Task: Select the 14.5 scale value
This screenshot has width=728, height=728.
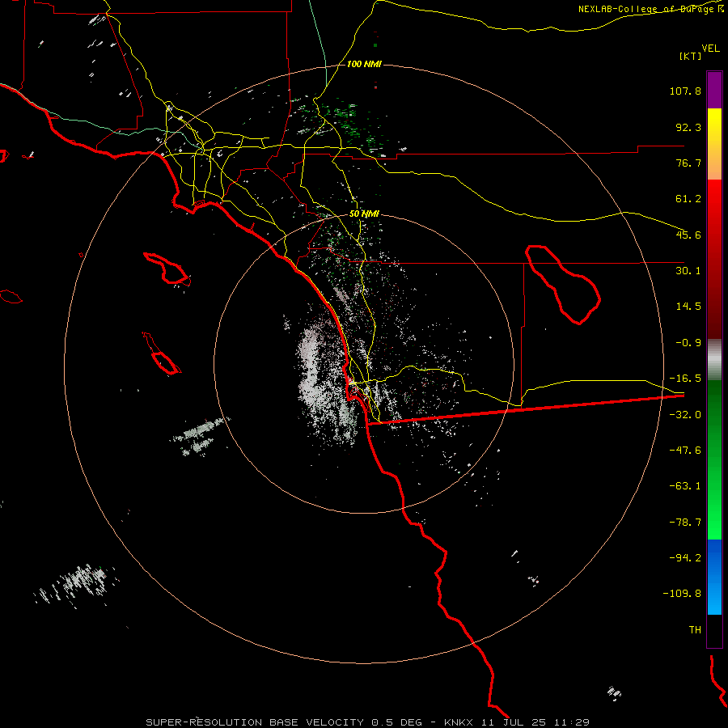Action: 688,307
